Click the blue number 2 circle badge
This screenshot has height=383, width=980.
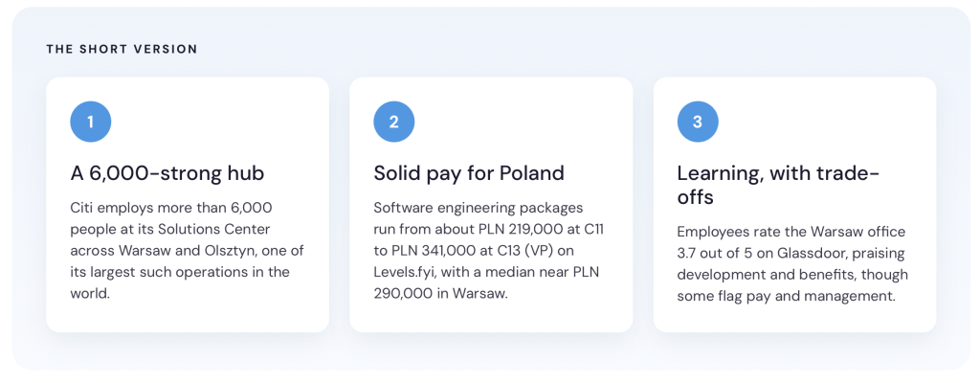tap(394, 122)
